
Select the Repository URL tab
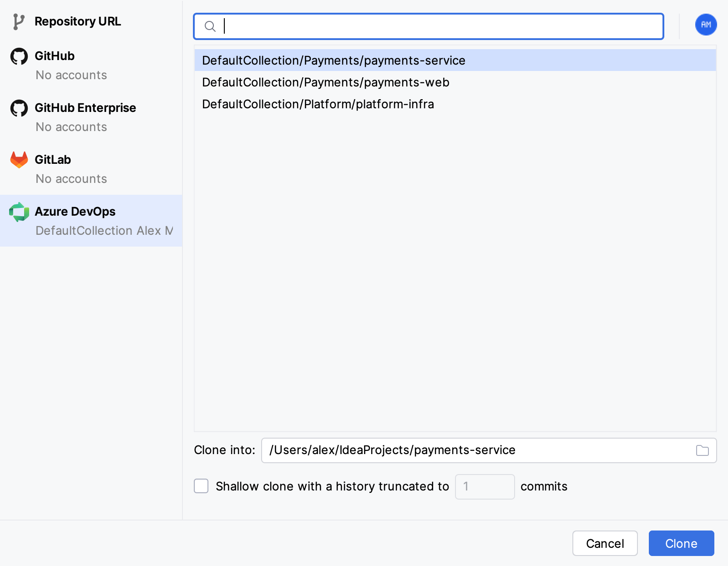click(x=91, y=21)
